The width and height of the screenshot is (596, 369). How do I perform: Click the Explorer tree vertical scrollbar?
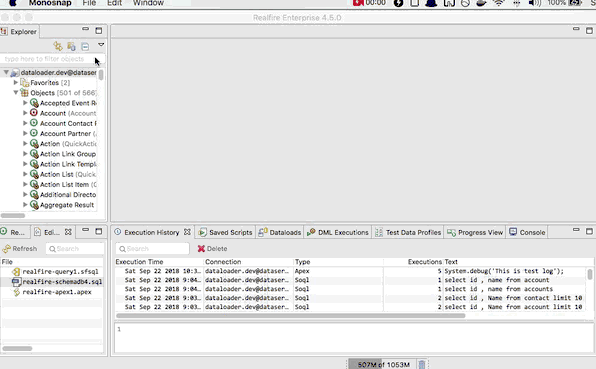pos(101,75)
